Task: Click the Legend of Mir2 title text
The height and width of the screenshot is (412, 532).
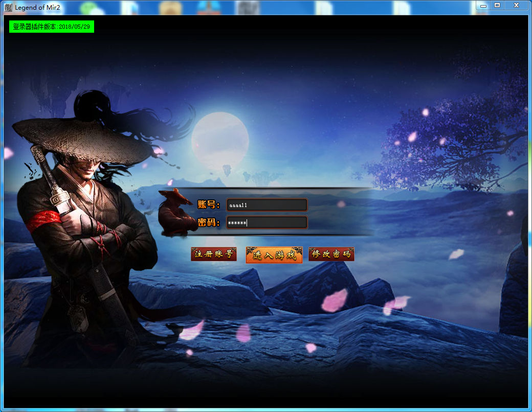Action: 37,7
